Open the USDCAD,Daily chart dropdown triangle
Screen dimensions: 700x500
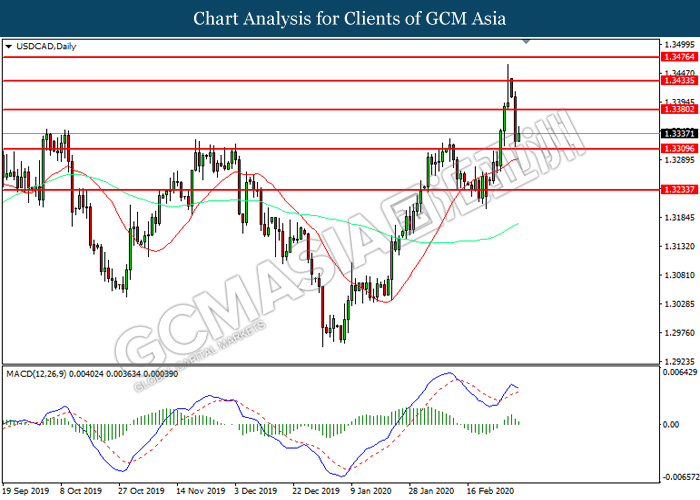pos(8,46)
